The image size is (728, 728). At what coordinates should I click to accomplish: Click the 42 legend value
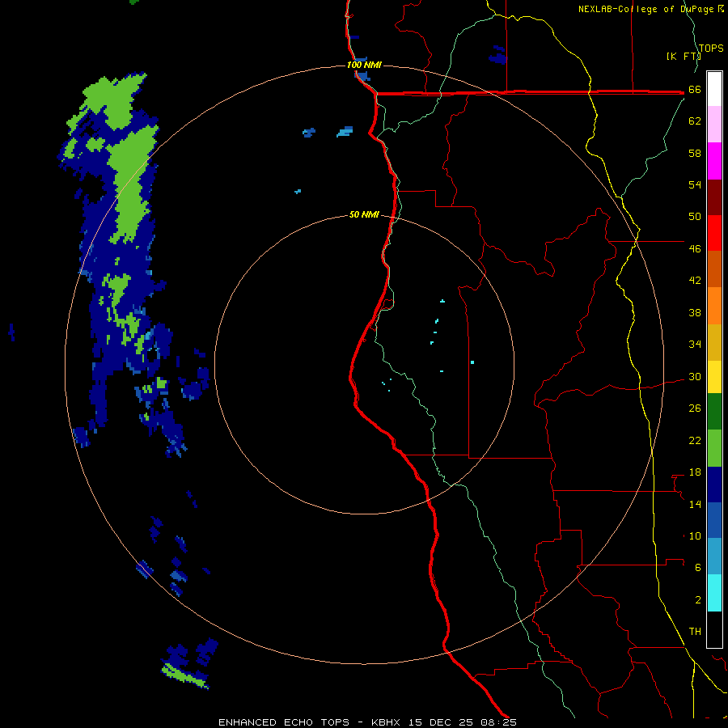click(695, 281)
